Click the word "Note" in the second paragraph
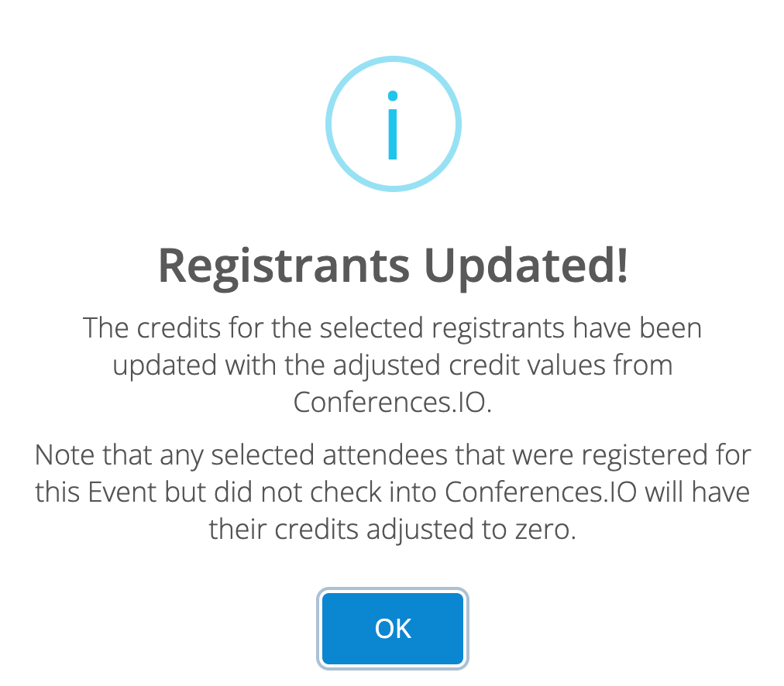The width and height of the screenshot is (784, 686). 64,455
